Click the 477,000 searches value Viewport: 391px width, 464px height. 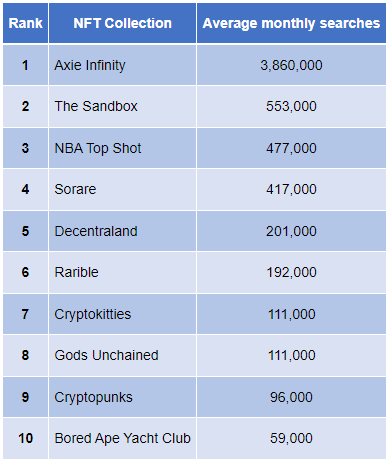(x=291, y=148)
